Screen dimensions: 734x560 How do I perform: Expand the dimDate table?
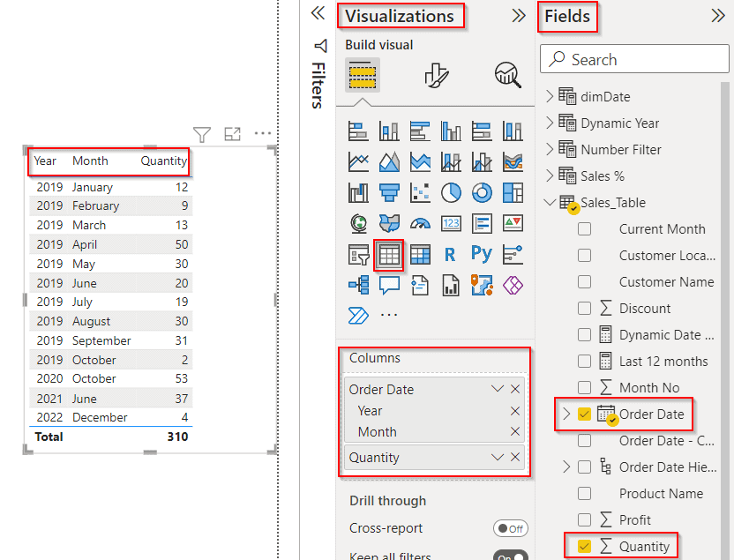[x=550, y=96]
